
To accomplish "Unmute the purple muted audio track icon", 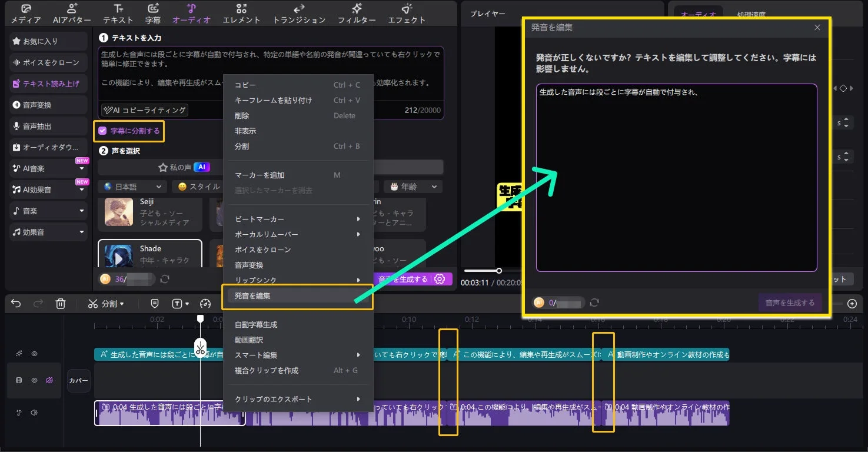I will pyautogui.click(x=49, y=380).
